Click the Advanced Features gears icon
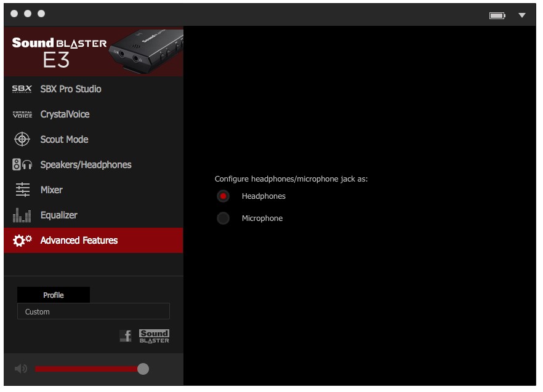Viewport: 543px width, 392px height. coord(22,241)
